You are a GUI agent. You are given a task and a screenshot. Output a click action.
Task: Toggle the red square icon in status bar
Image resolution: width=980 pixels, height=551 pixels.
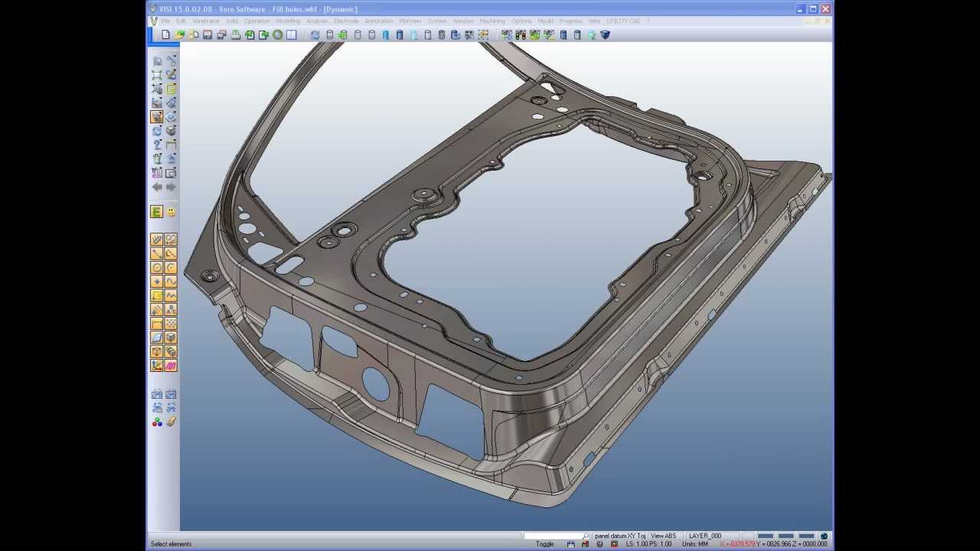click(614, 544)
